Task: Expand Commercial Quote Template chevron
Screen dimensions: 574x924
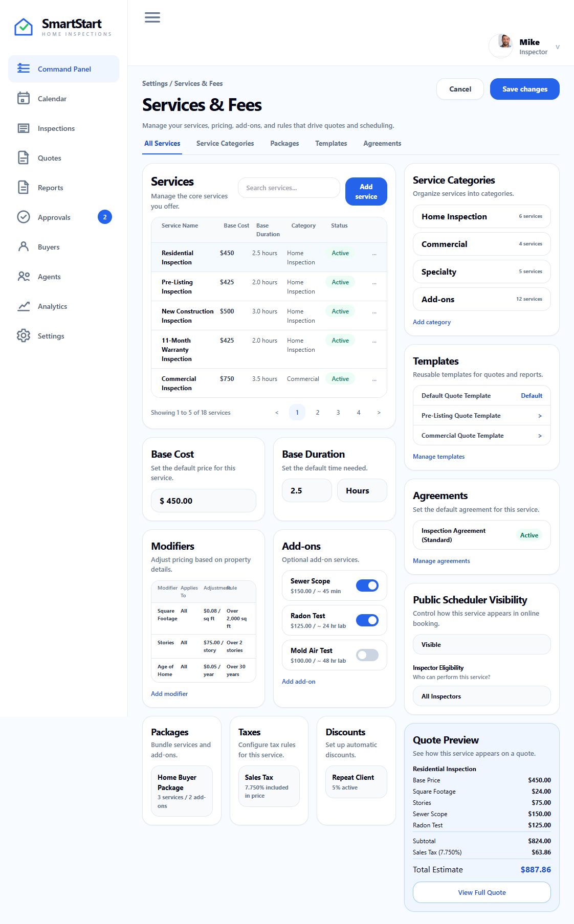Action: click(540, 436)
